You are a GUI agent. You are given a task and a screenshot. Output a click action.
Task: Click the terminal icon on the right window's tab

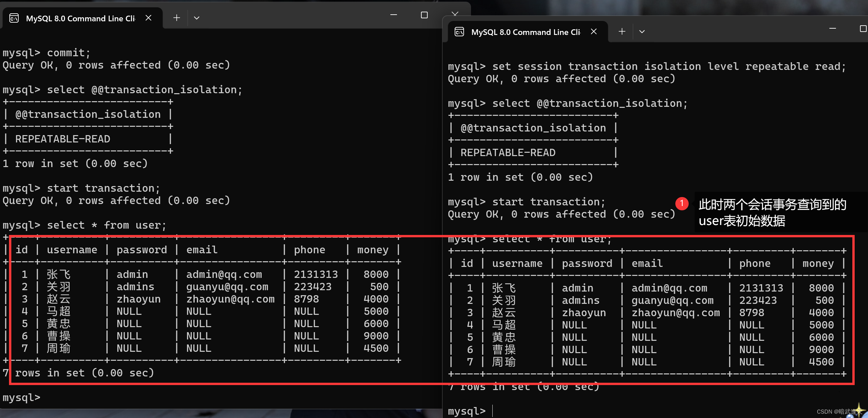[x=459, y=32]
